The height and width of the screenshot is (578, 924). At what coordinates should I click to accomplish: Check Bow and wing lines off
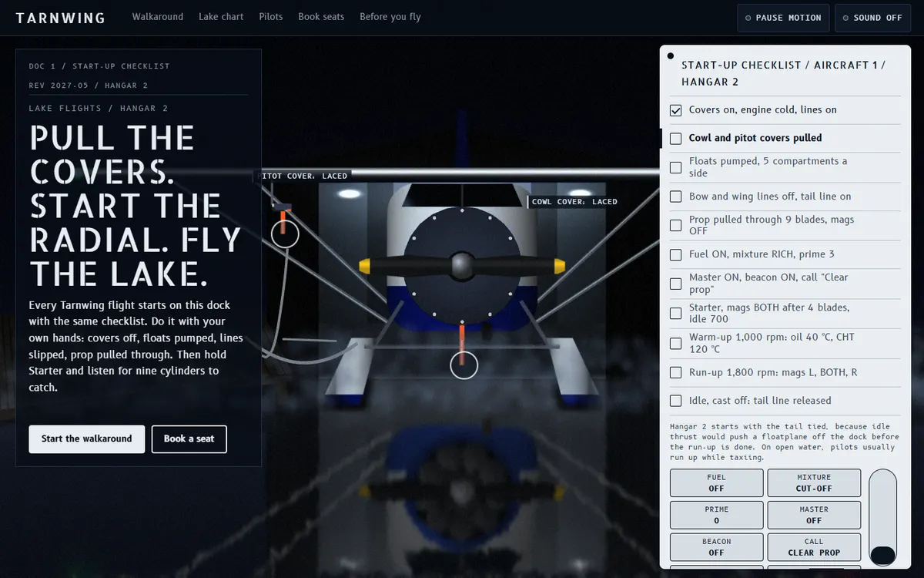pos(675,197)
